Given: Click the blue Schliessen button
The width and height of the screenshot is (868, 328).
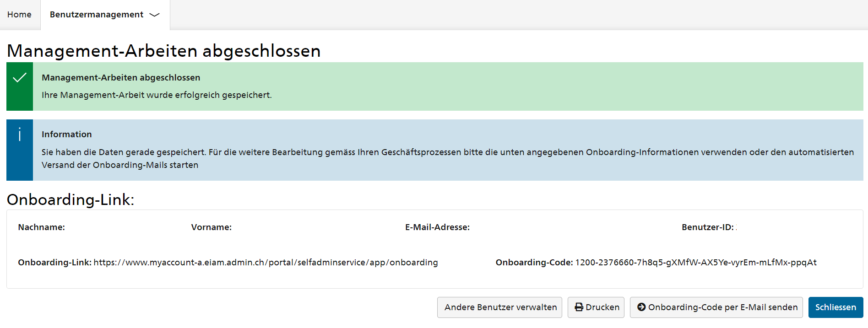Looking at the screenshot, I should [x=835, y=307].
